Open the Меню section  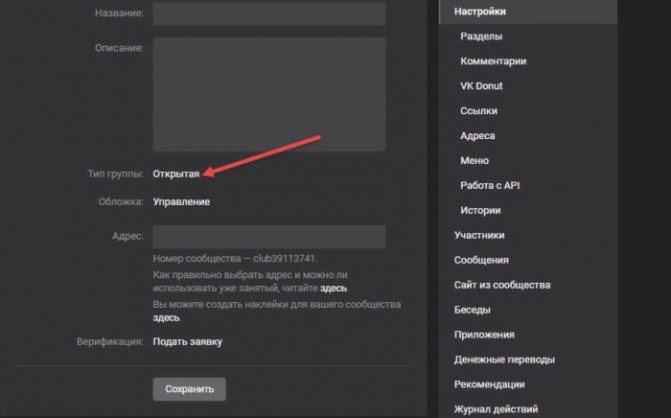(x=475, y=160)
